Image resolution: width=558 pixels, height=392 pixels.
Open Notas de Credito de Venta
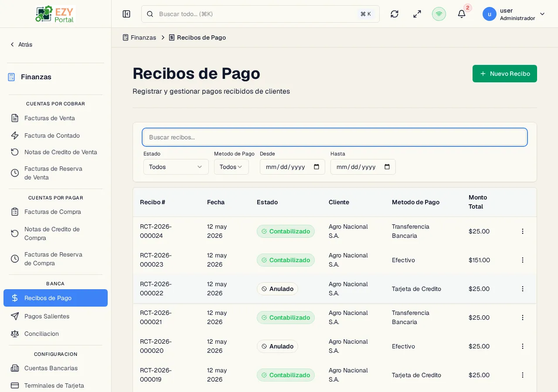coord(55,152)
